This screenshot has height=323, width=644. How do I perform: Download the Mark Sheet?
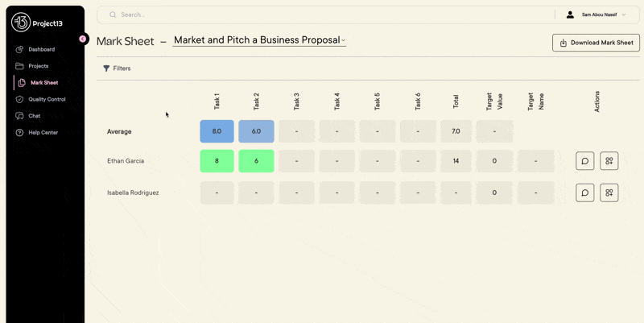point(596,43)
